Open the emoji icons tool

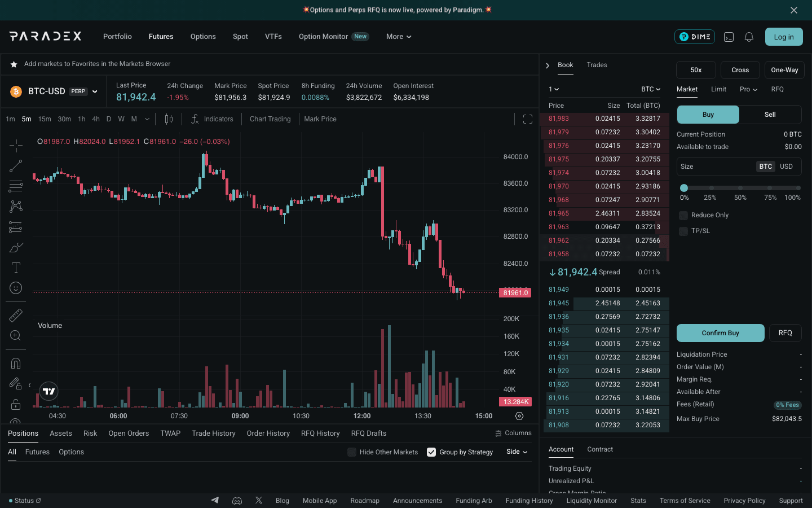16,288
